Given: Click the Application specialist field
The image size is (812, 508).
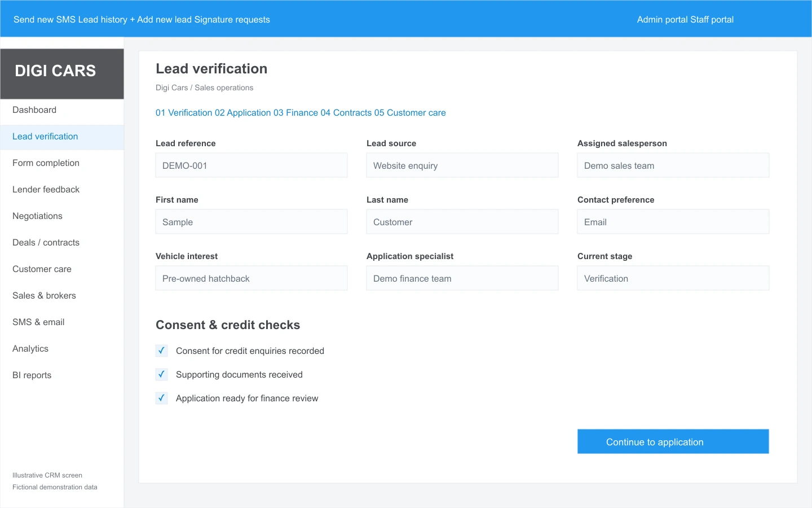Looking at the screenshot, I should click(x=462, y=278).
